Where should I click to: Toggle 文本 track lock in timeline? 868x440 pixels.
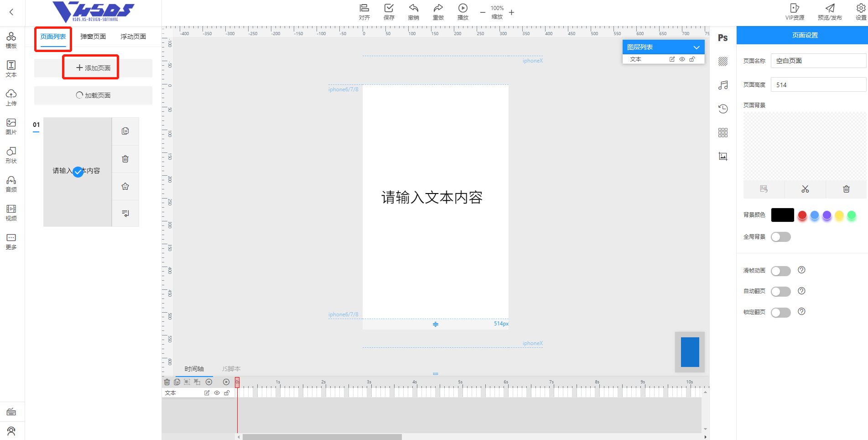(x=227, y=393)
